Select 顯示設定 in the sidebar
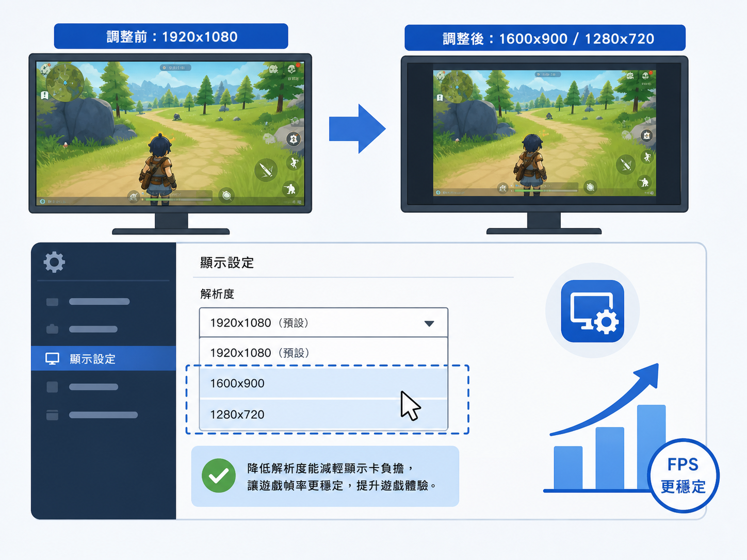 click(104, 358)
